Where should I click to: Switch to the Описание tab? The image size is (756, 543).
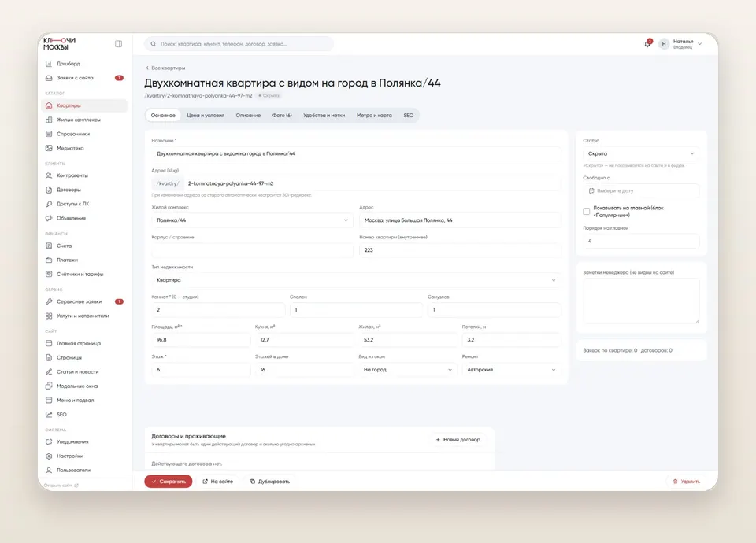coord(248,116)
